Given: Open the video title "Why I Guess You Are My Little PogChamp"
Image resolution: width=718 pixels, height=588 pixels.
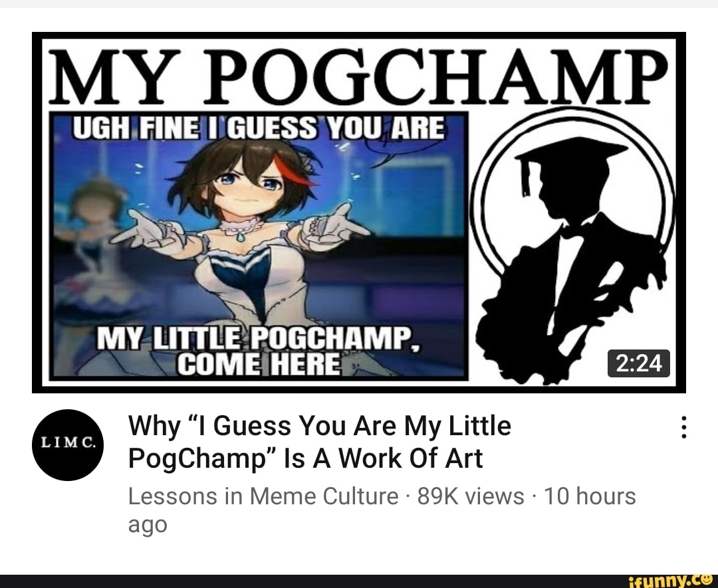Looking at the screenshot, I should click(x=320, y=442).
